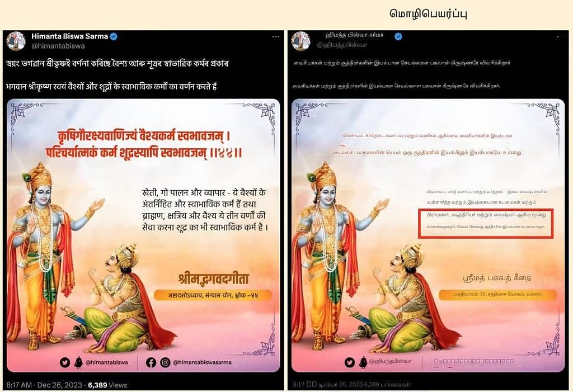Image resolution: width=573 pixels, height=392 pixels.
Task: Click the Twitter icon in translated image footer
Action: pos(350,362)
